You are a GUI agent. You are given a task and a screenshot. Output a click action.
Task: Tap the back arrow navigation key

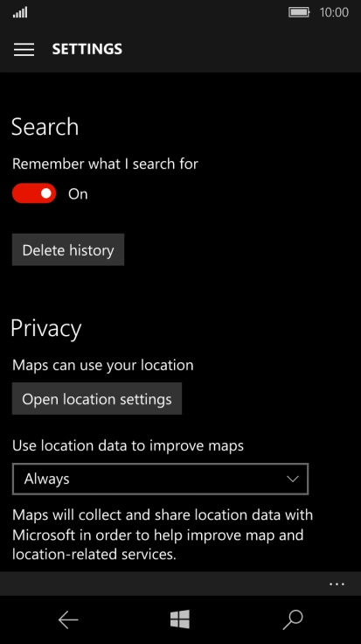[68, 619]
